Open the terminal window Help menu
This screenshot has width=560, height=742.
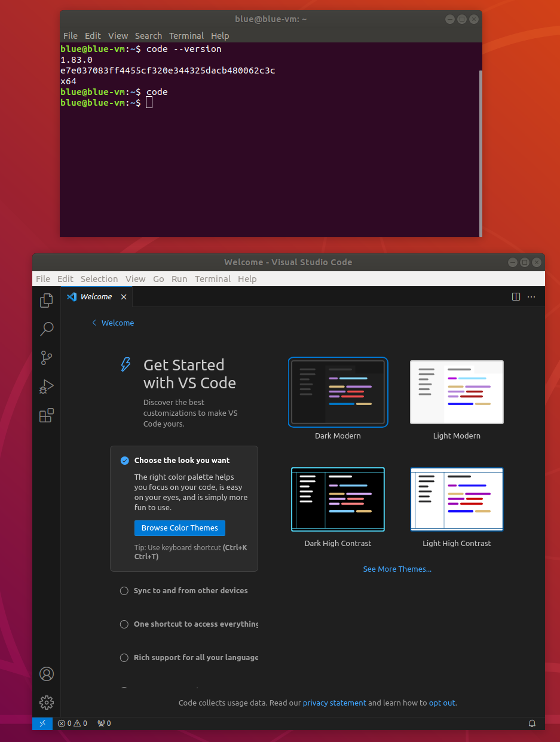tap(220, 36)
